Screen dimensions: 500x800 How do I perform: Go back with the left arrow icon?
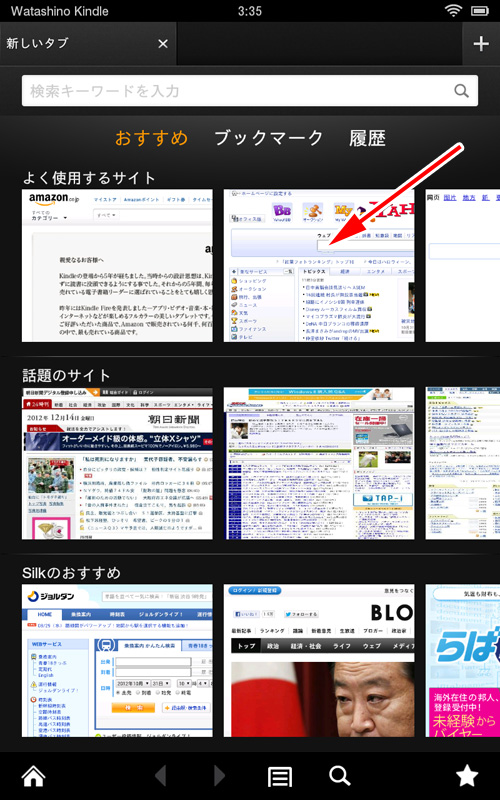coord(160,776)
